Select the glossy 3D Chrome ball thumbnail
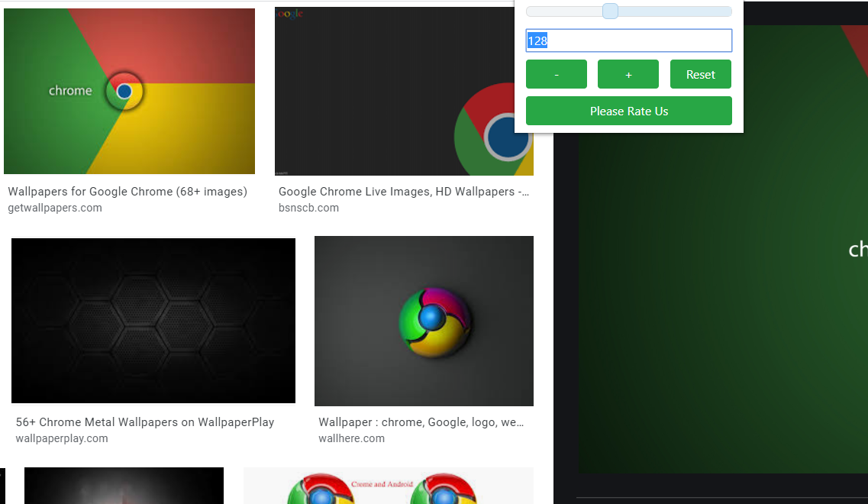This screenshot has height=504, width=868. tap(424, 321)
